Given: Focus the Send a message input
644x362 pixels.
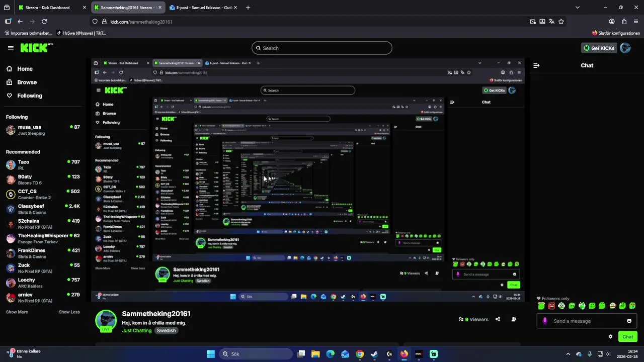Looking at the screenshot, I should pos(586,321).
